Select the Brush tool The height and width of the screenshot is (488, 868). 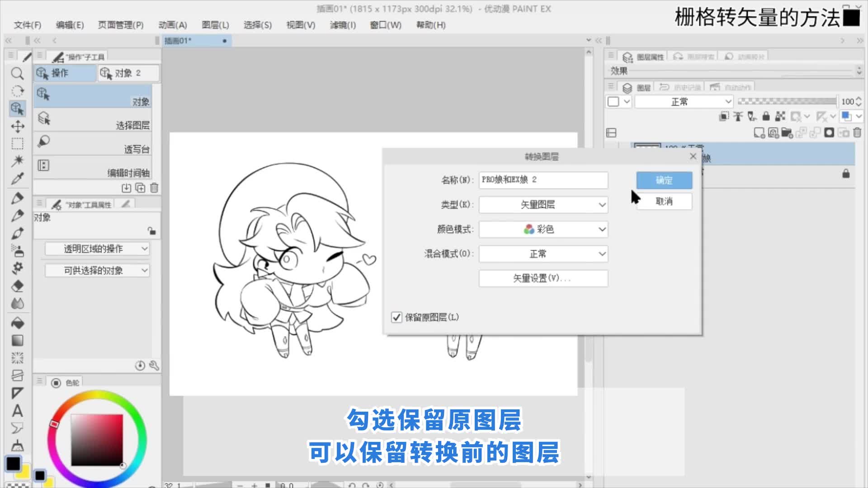[17, 233]
